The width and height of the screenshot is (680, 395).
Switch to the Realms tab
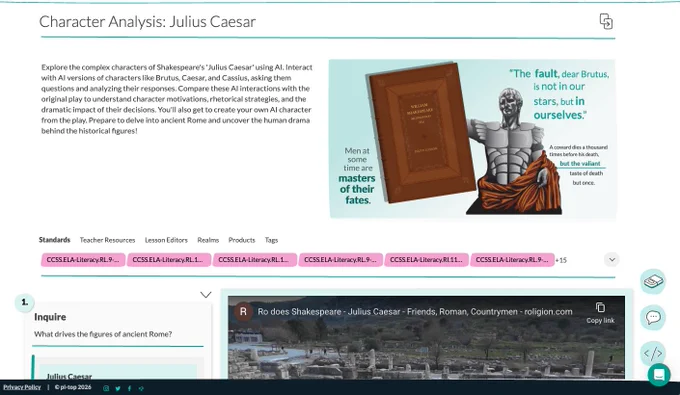(208, 240)
